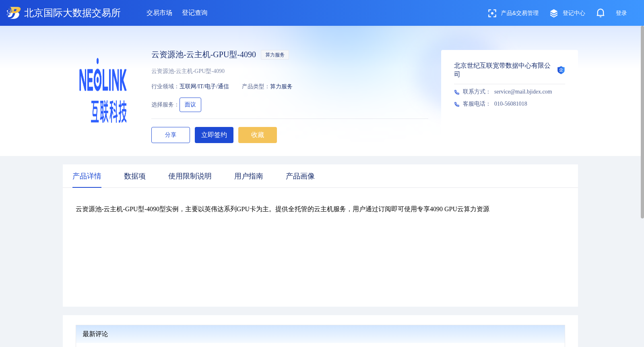Open the 产品&交易管理 scan icon
The image size is (644, 347).
pyautogui.click(x=492, y=13)
